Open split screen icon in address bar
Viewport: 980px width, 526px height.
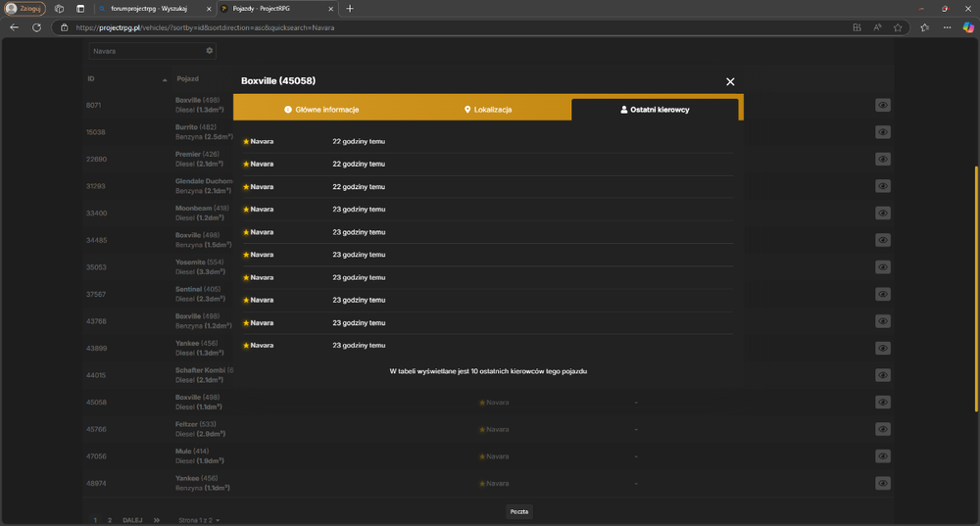pos(857,27)
